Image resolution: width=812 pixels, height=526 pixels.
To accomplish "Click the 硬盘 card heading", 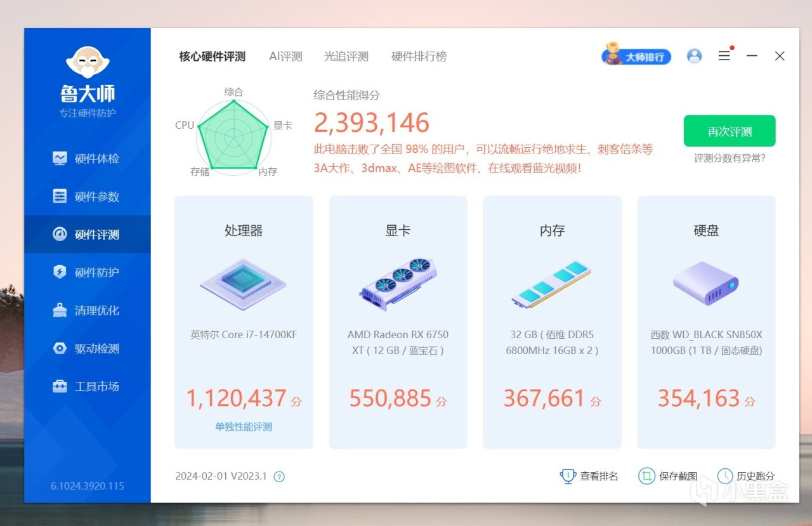I will [x=706, y=231].
